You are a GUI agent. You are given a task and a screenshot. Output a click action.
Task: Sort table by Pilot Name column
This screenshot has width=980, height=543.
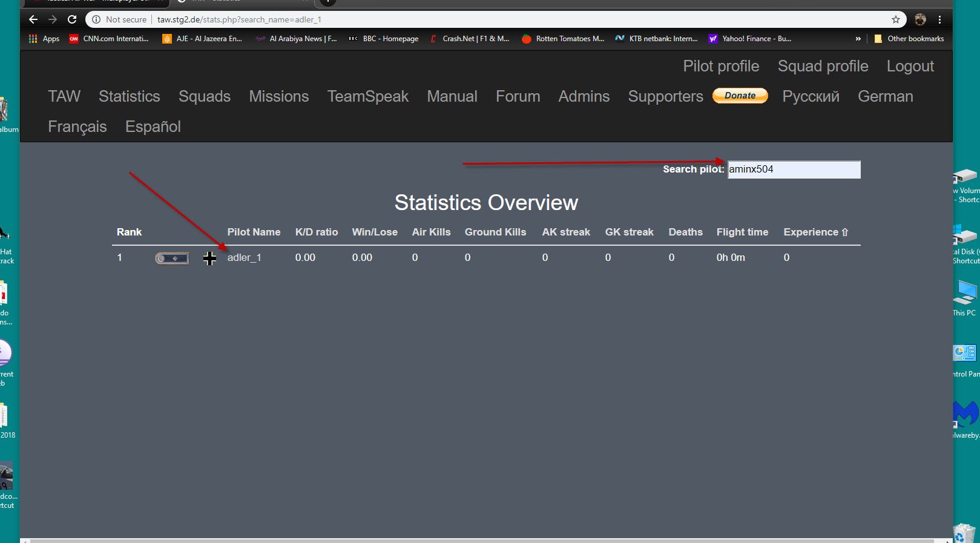pyautogui.click(x=254, y=232)
